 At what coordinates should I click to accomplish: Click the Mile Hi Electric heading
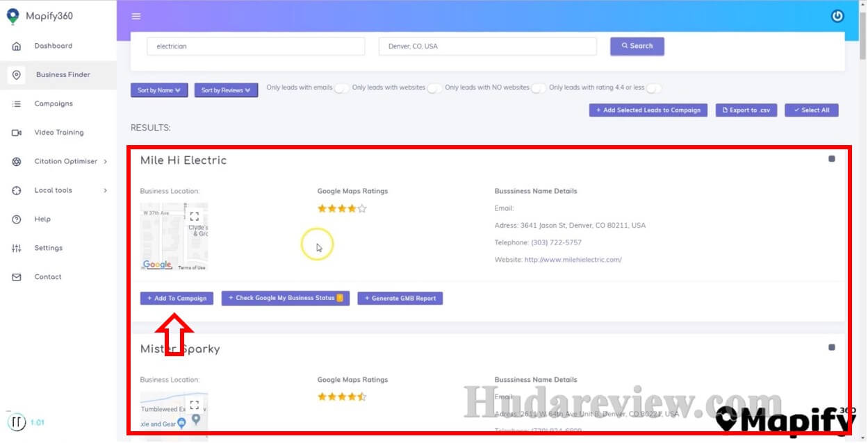click(x=183, y=160)
